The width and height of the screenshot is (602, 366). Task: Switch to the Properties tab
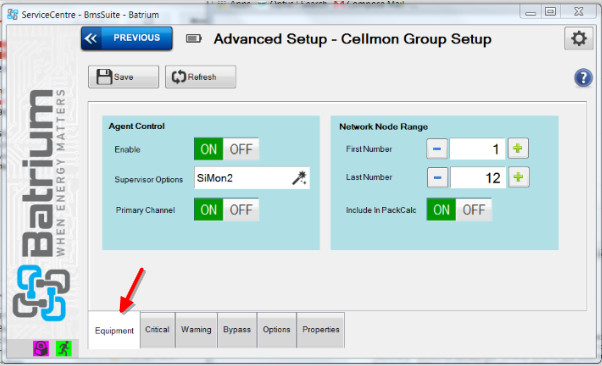click(x=321, y=330)
